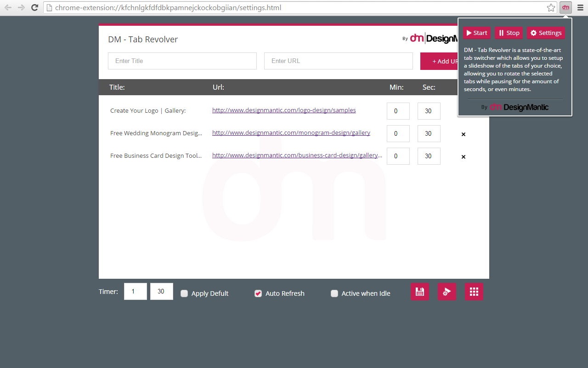Edit Min field for Wedding Monogram row
The height and width of the screenshot is (368, 588).
398,133
